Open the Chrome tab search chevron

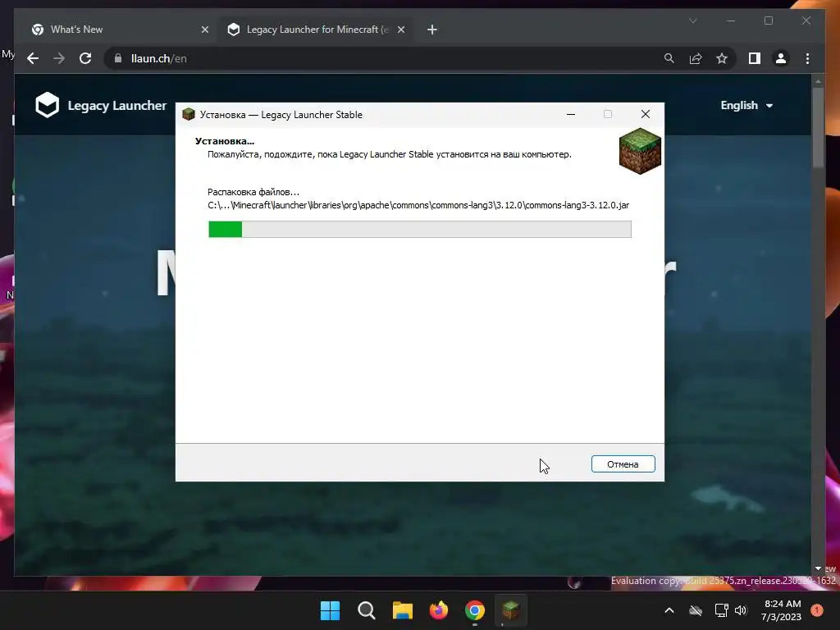tap(692, 21)
